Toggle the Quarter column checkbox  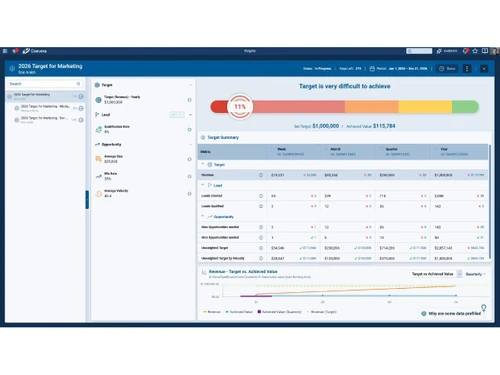(381, 149)
